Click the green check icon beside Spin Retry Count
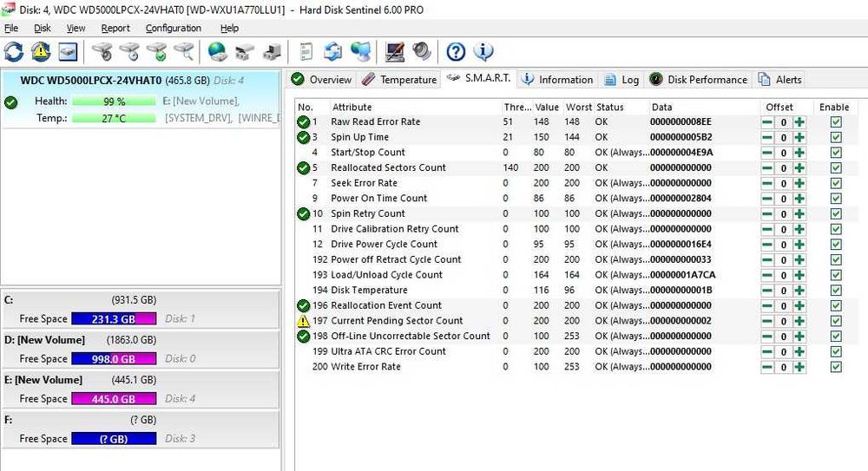This screenshot has height=471, width=868. 303,213
